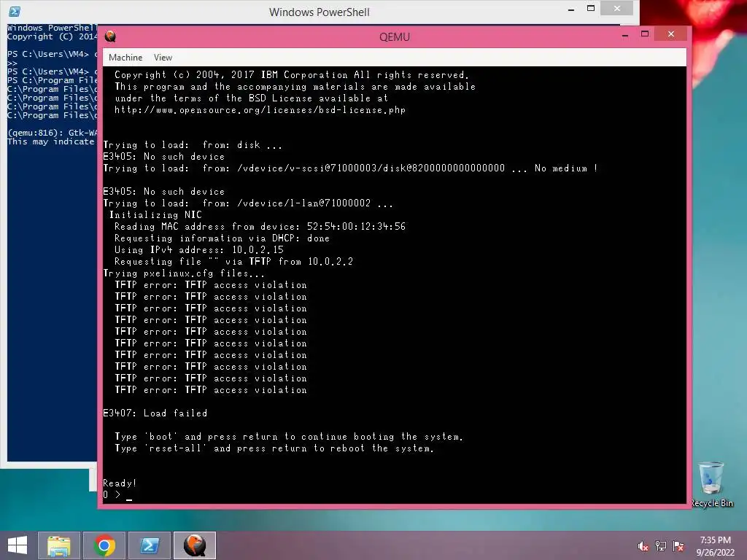The width and height of the screenshot is (747, 560).
Task: Open the Recycle Bin desktop icon
Action: [x=712, y=484]
